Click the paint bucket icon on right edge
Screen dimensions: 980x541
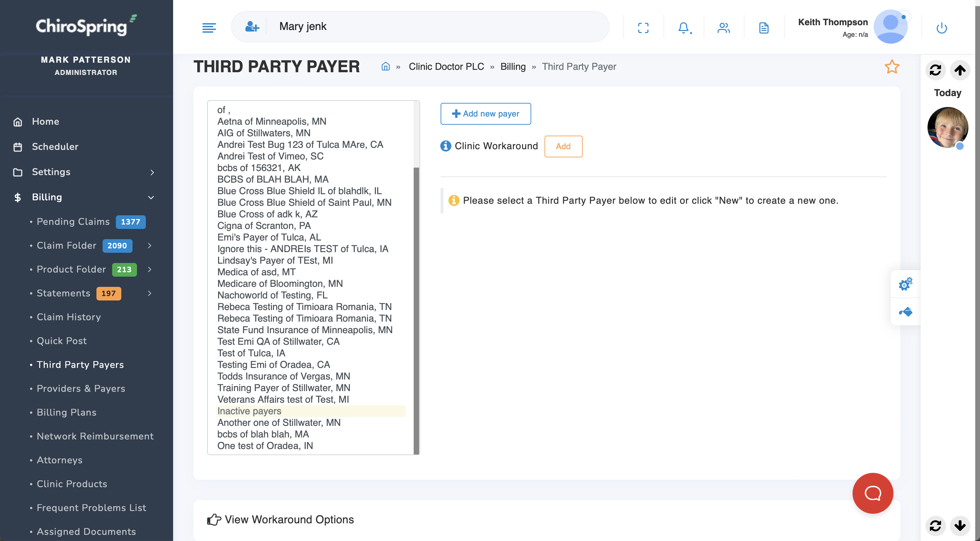click(x=906, y=312)
